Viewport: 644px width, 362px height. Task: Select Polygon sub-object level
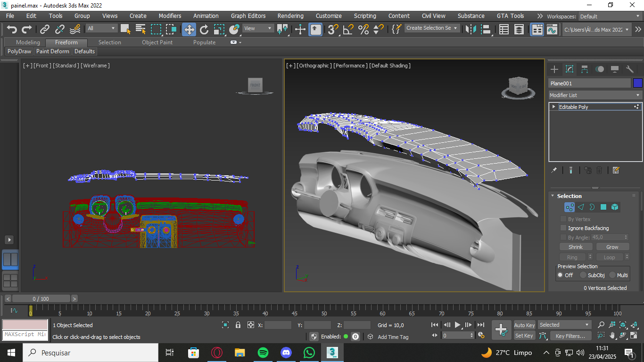point(603,207)
